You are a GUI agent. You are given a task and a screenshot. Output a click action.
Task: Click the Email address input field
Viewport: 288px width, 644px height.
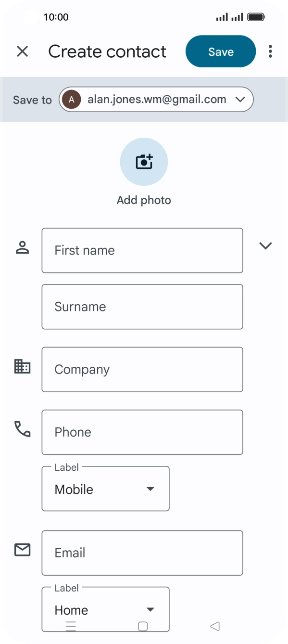pos(142,553)
